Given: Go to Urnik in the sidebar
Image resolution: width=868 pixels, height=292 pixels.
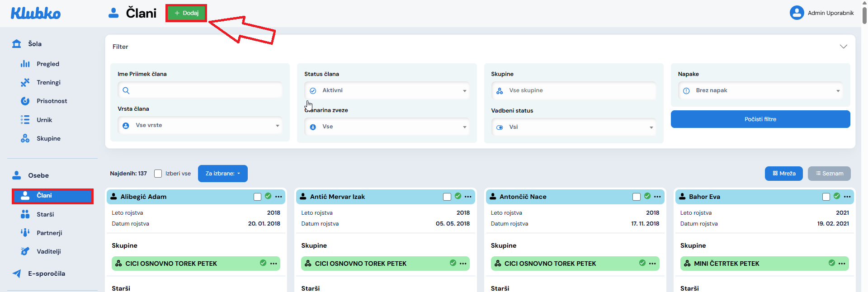Looking at the screenshot, I should click(44, 120).
